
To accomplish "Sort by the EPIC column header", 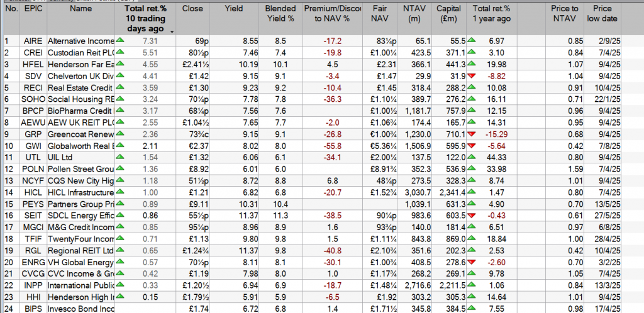I will point(33,19).
